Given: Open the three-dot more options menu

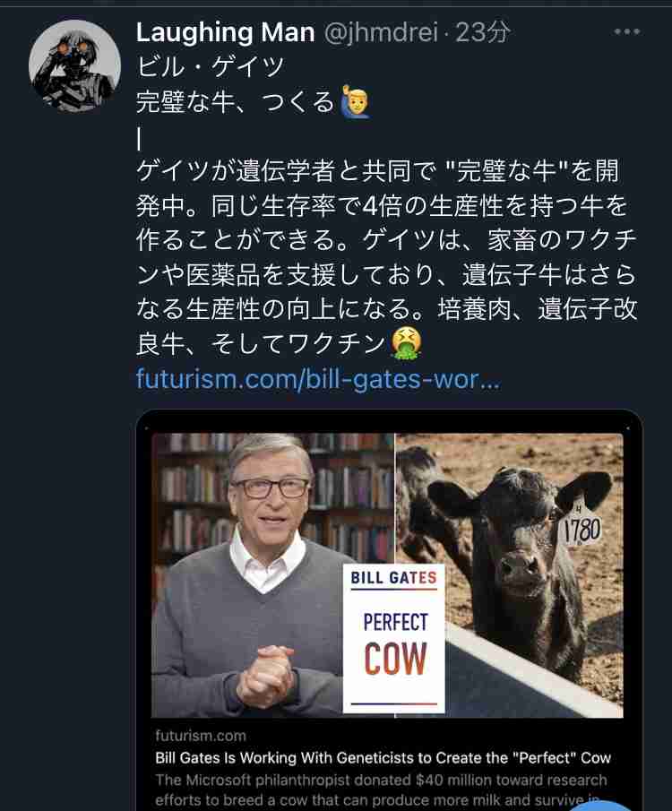Looking at the screenshot, I should [x=627, y=32].
